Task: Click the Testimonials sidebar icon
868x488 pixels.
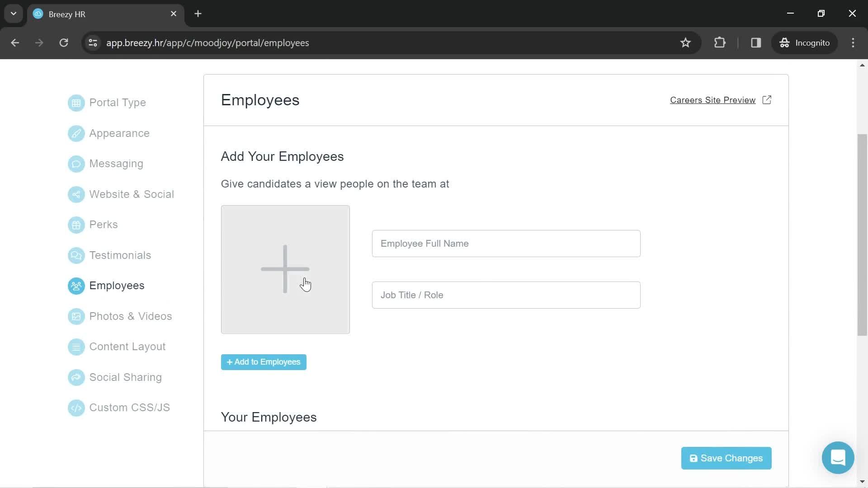Action: [76, 255]
